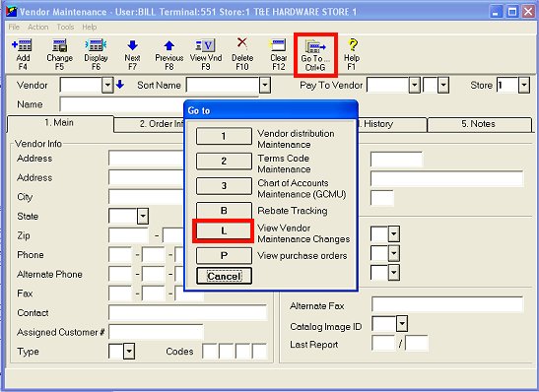
Task: Click the Fax area code field
Action: pyautogui.click(x=120, y=294)
